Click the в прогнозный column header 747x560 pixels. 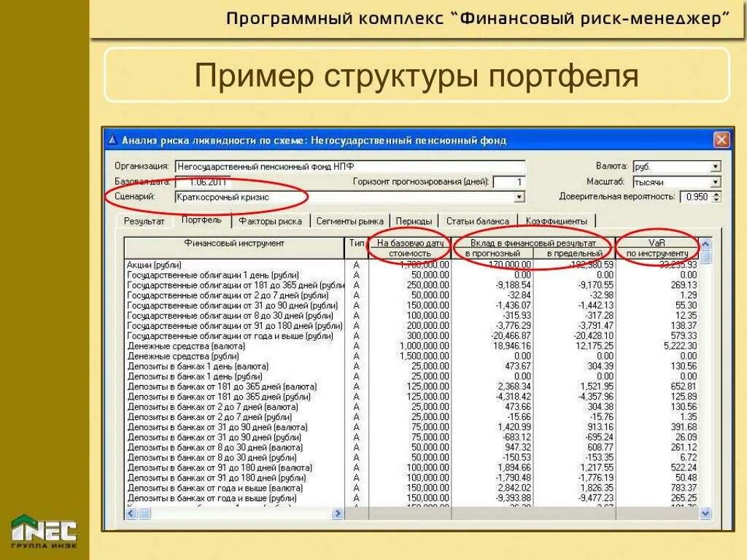click(492, 253)
